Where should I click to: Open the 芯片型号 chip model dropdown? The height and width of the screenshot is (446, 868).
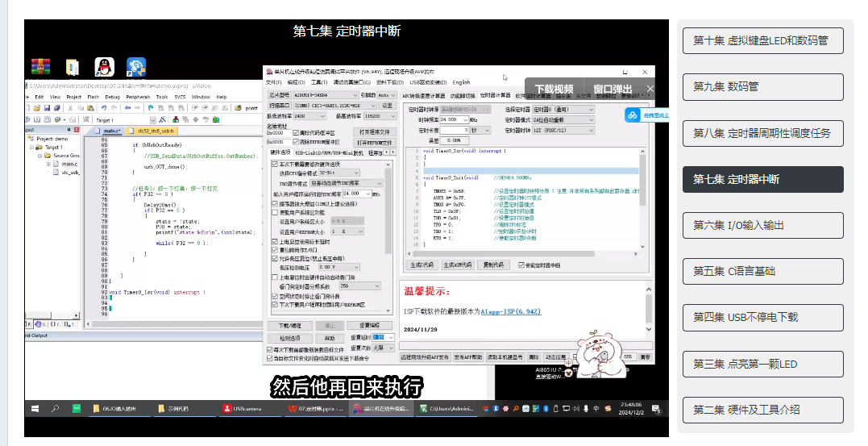(326, 95)
